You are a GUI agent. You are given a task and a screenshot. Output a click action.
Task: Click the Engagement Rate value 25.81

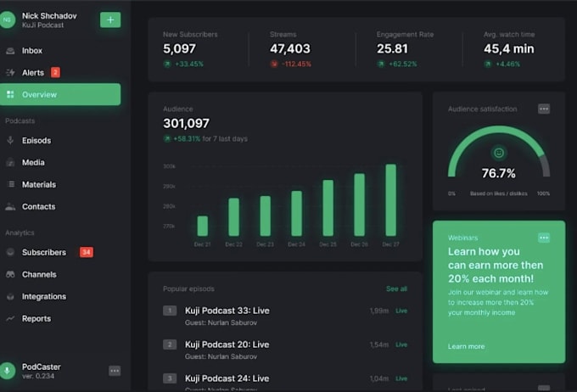point(392,48)
